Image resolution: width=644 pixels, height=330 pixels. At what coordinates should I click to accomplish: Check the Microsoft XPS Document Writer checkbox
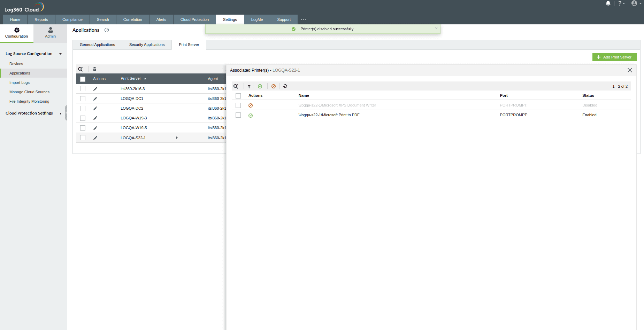pyautogui.click(x=238, y=105)
